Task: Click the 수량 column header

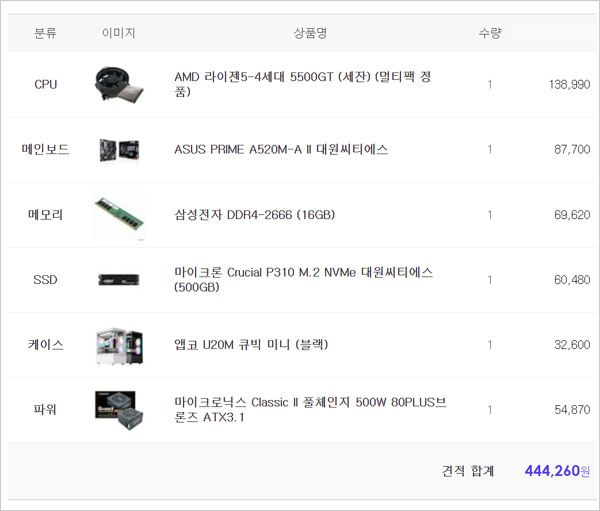Action: (x=490, y=33)
